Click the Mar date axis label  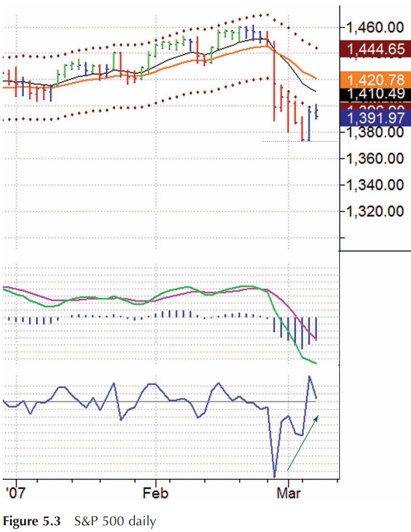(289, 493)
